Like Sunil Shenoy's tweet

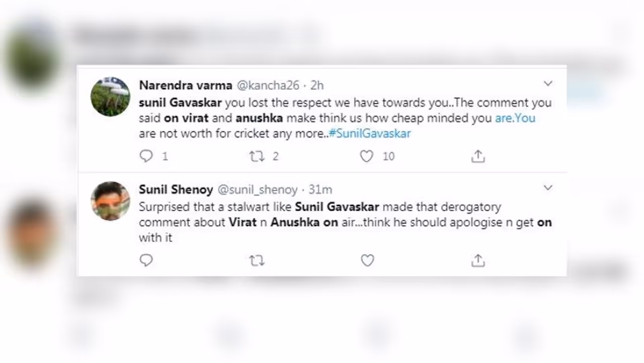click(x=367, y=260)
